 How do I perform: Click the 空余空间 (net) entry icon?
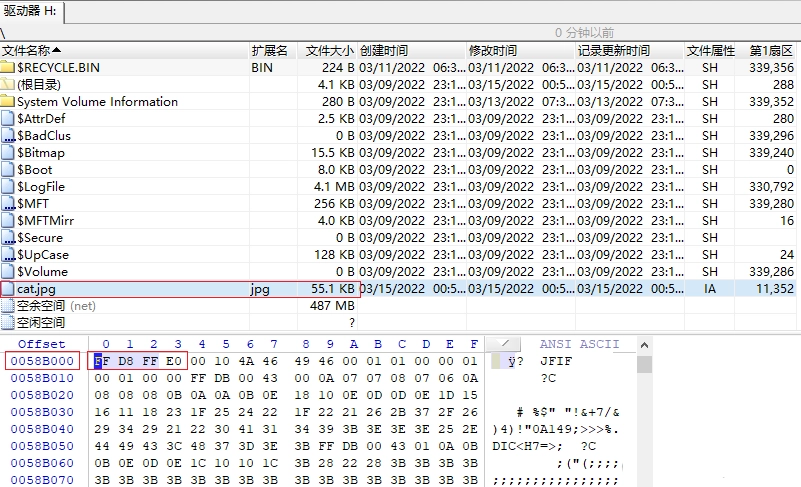coord(8,306)
